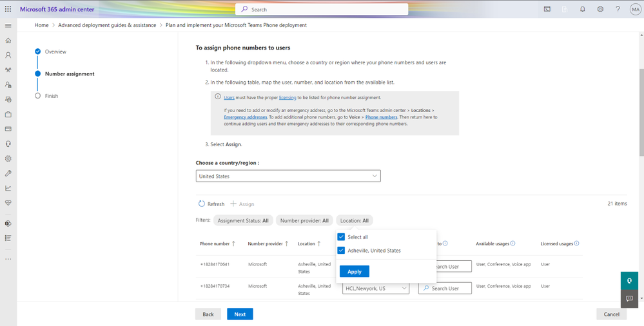Sort by Phone number column
The width and height of the screenshot is (644, 326).
(x=217, y=244)
